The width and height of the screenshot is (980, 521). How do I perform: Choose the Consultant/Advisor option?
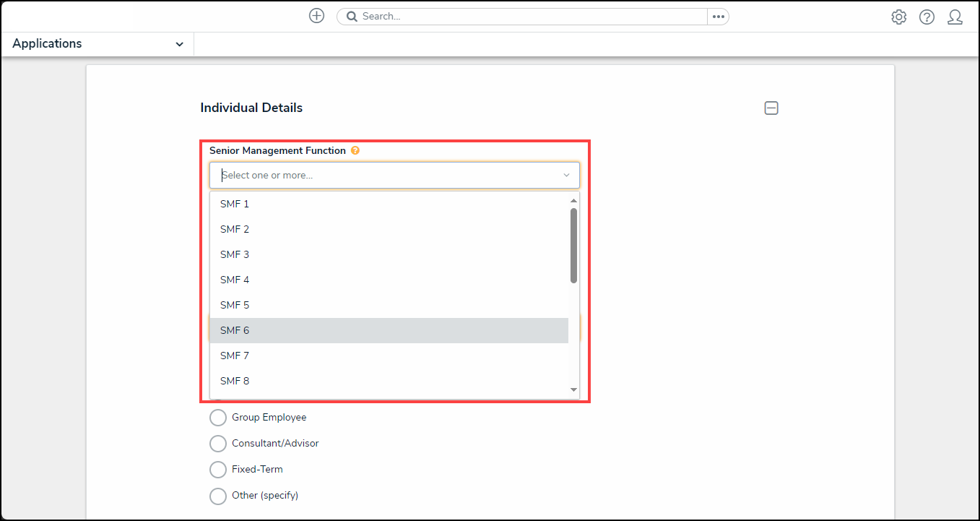218,443
